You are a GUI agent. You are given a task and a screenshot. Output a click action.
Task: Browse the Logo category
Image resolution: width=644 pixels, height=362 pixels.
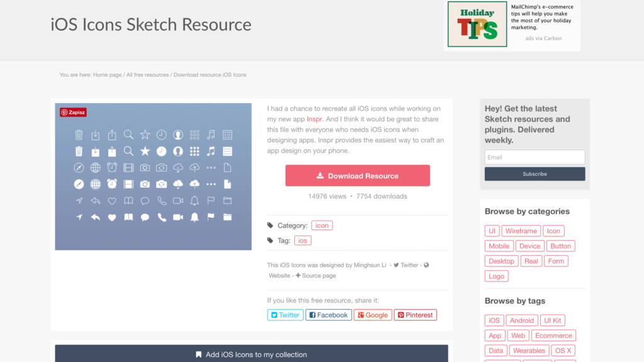pyautogui.click(x=496, y=277)
